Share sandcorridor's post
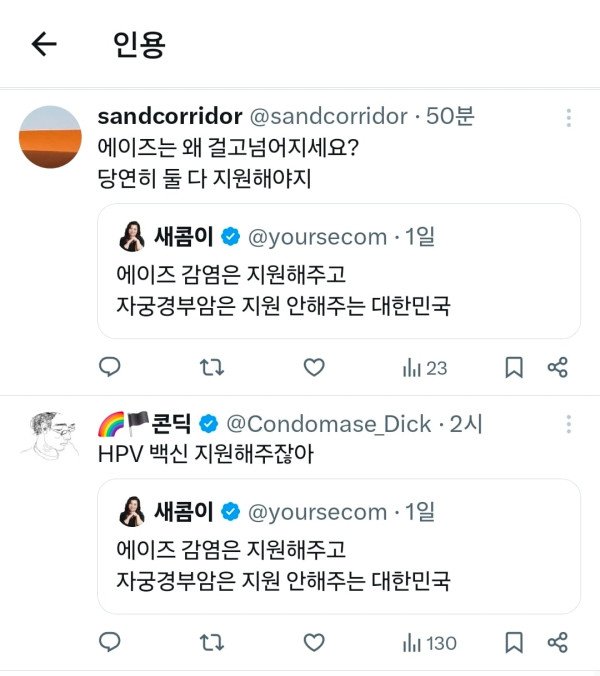This screenshot has height=676, width=600. 558,368
